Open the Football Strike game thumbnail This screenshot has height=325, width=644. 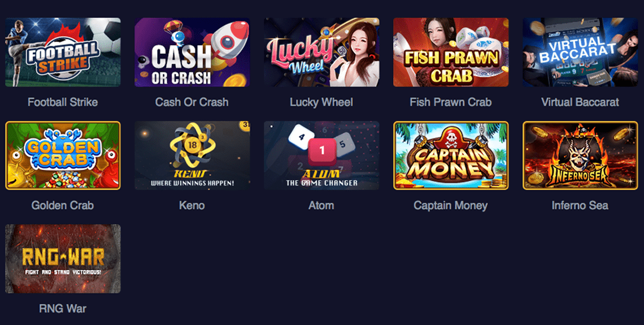pyautogui.click(x=63, y=52)
